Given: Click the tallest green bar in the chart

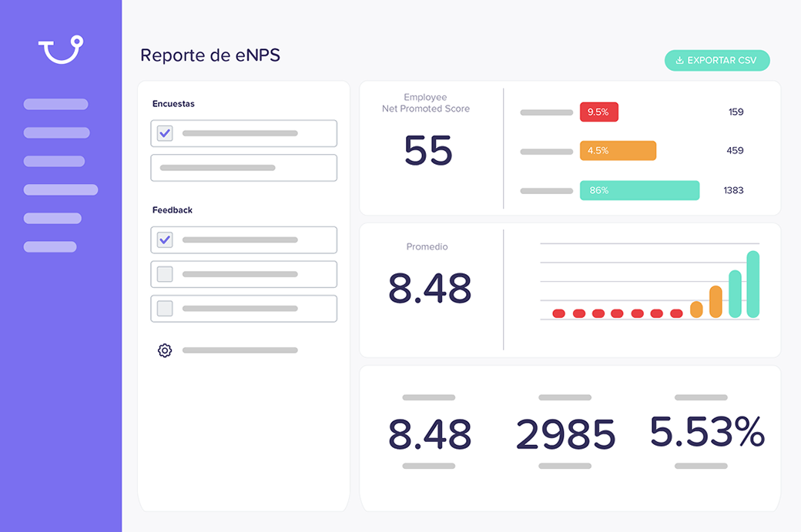Looking at the screenshot, I should pyautogui.click(x=752, y=283).
